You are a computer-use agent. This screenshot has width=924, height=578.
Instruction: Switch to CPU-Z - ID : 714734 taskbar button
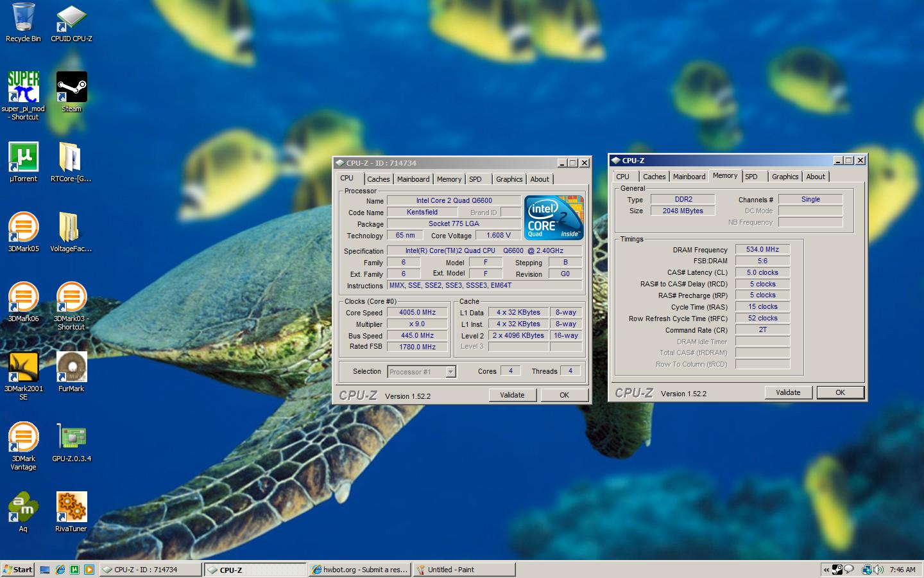(x=150, y=570)
